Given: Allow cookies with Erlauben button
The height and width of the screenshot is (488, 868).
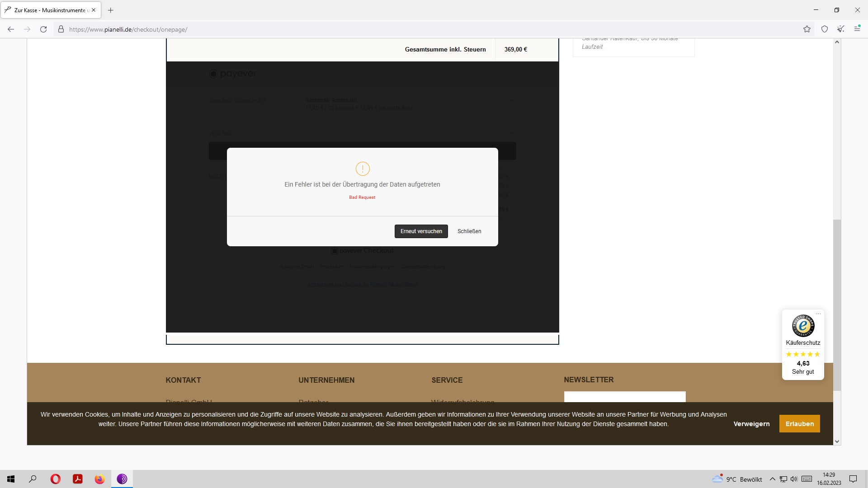Looking at the screenshot, I should pyautogui.click(x=799, y=424).
